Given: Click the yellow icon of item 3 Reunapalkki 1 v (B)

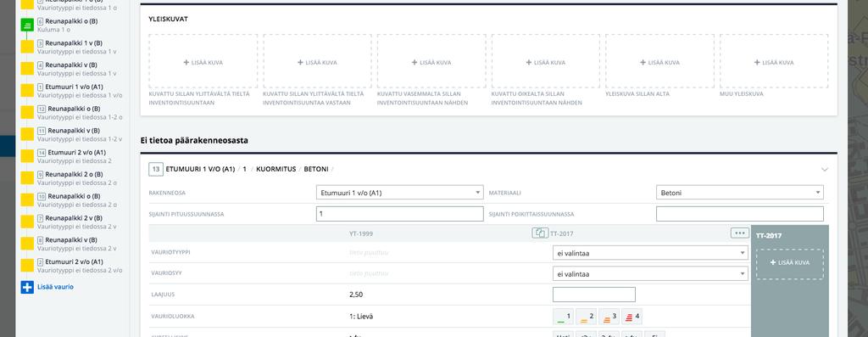Looking at the screenshot, I should (27, 47).
